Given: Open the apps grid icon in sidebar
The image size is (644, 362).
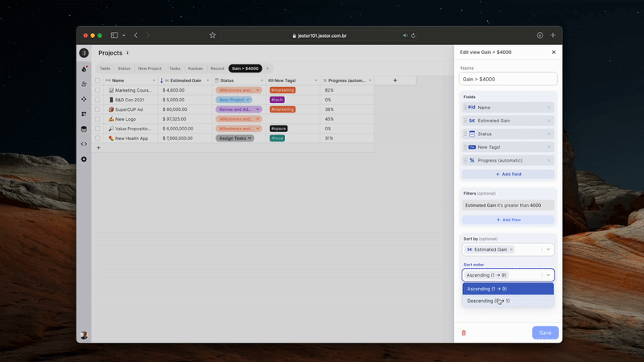Looking at the screenshot, I should [x=85, y=113].
